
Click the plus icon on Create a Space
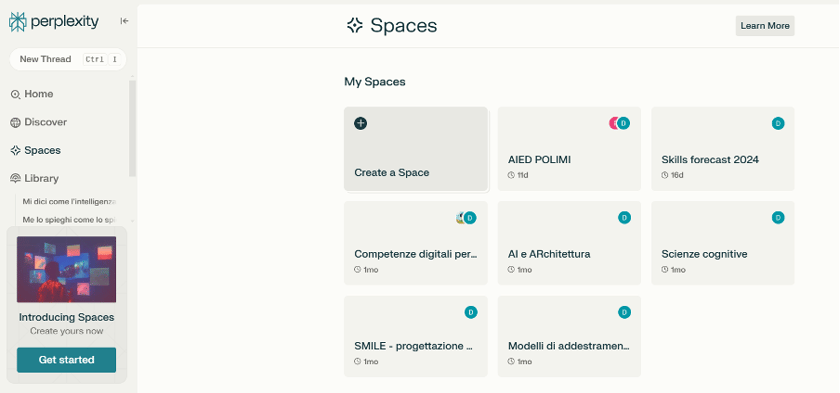361,123
